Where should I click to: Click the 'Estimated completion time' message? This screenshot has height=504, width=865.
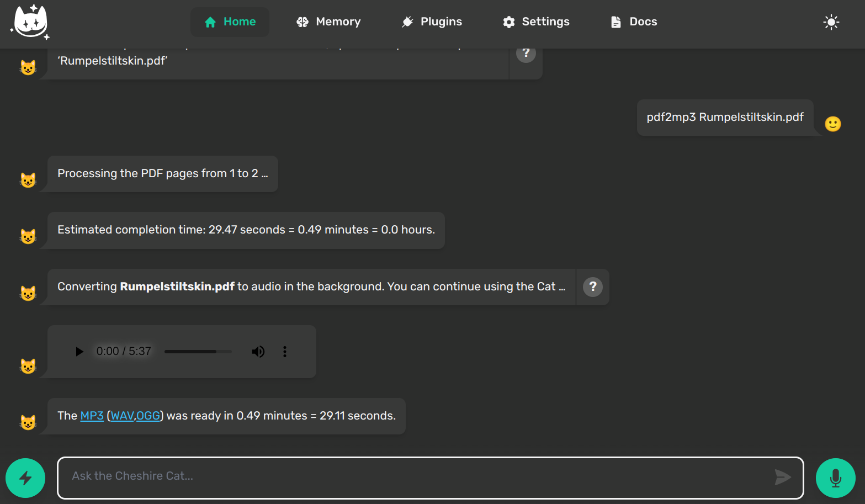[246, 230]
